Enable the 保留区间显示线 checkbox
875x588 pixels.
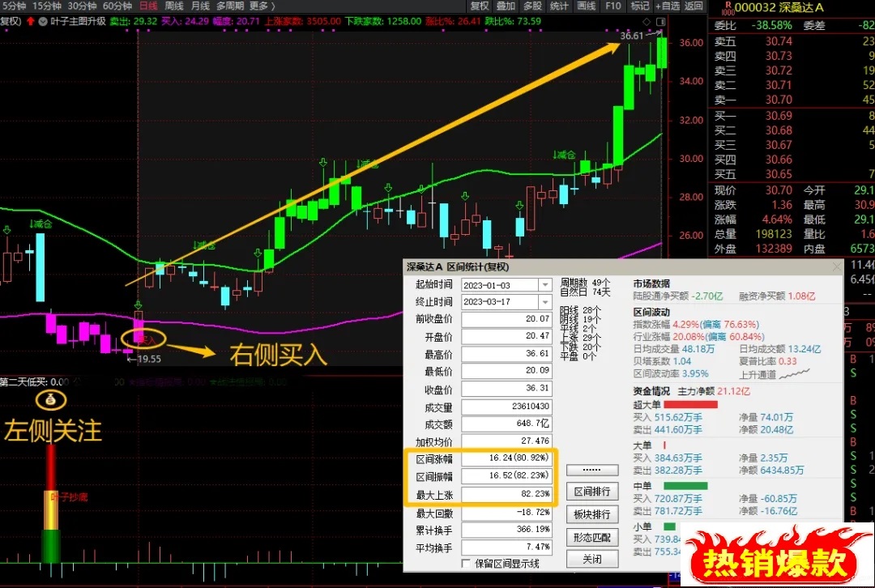pos(466,564)
